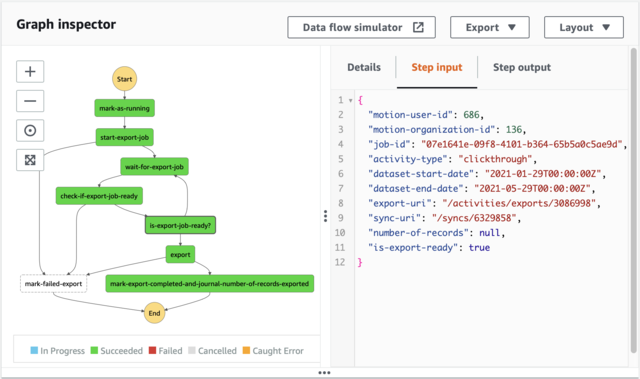Click the In Progress legend blue swatch
640x379 pixels.
pyautogui.click(x=34, y=350)
